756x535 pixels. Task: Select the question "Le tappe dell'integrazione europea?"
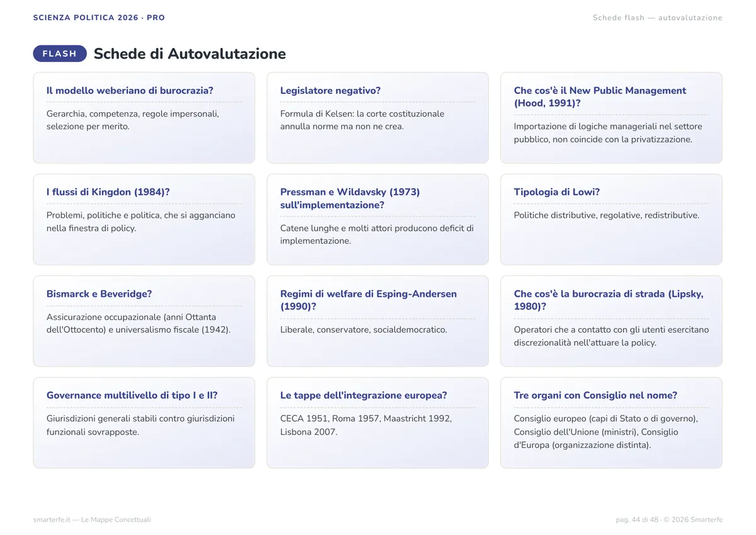pos(364,396)
